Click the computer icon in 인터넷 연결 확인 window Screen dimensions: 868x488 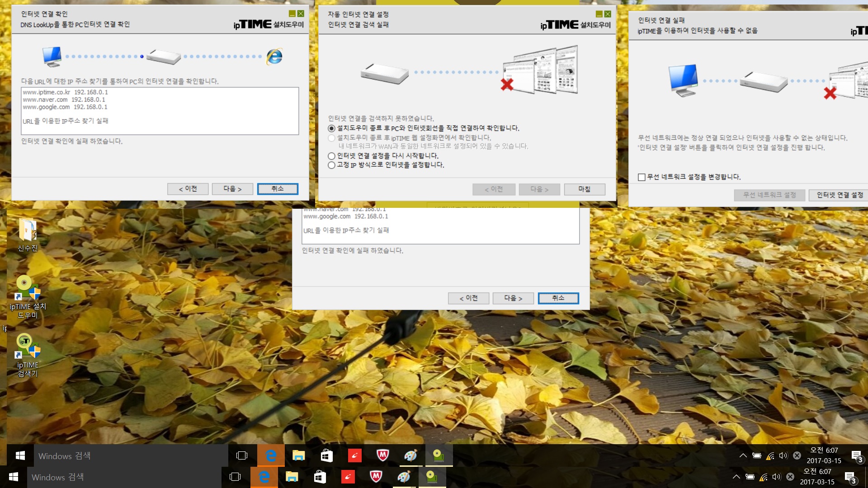(52, 56)
